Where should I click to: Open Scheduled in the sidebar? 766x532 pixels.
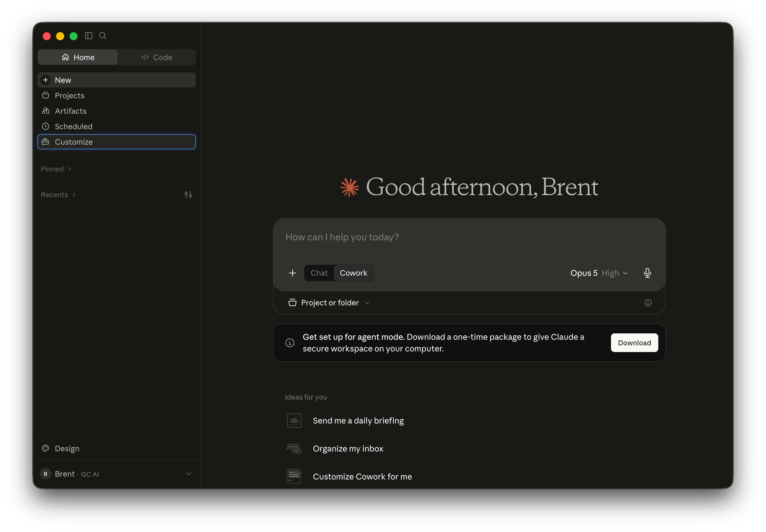pos(116,126)
